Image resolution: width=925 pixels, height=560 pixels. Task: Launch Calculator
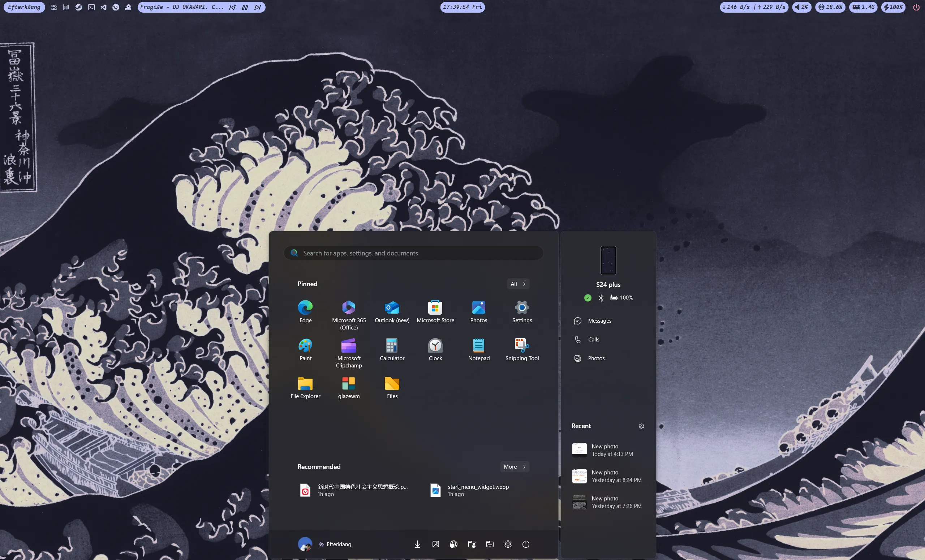pyautogui.click(x=392, y=349)
